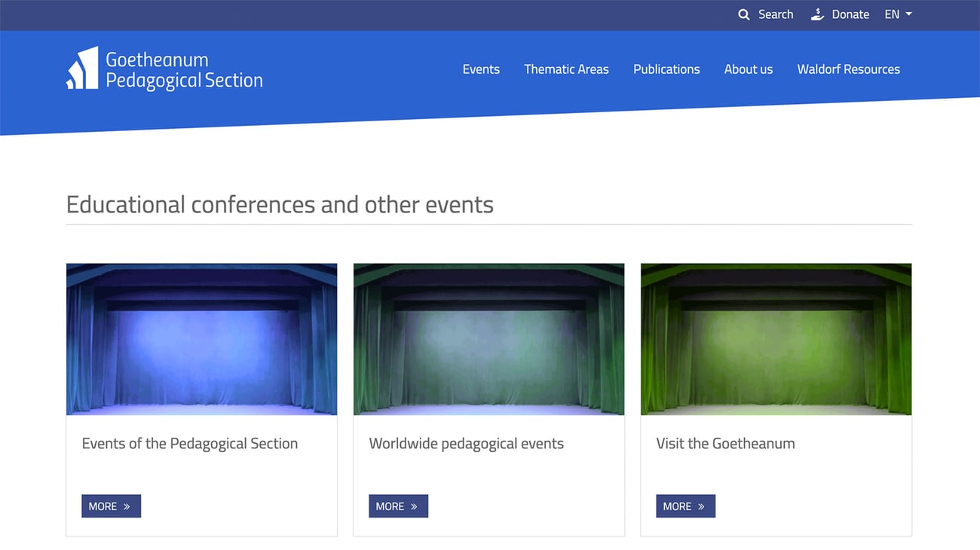
Task: Click the donate hand icon
Action: pyautogui.click(x=817, y=14)
